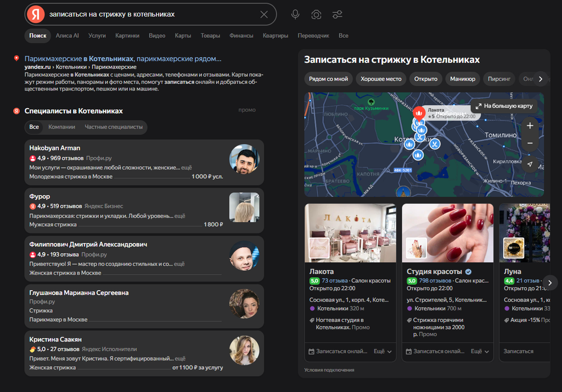Apply the Рядом со мной filter chip
This screenshot has width=562, height=392.
pyautogui.click(x=328, y=79)
